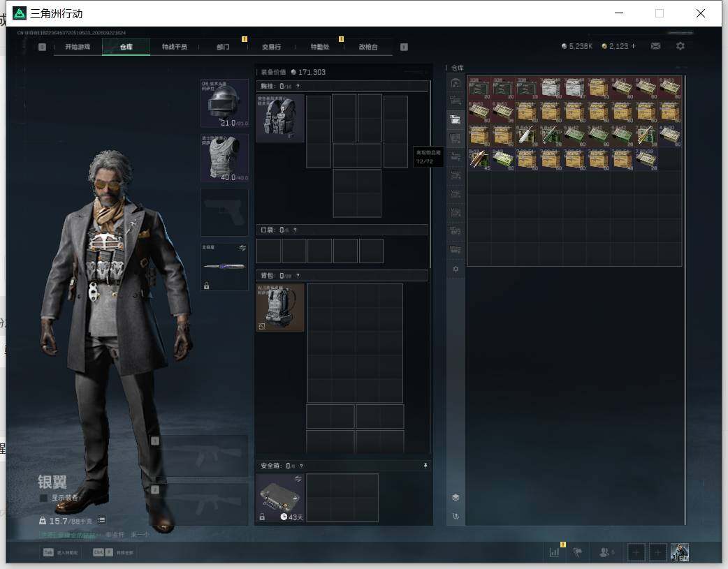This screenshot has height=569, width=728.
Task: Select the equipped helmet slot showing 21.0
Action: click(224, 103)
